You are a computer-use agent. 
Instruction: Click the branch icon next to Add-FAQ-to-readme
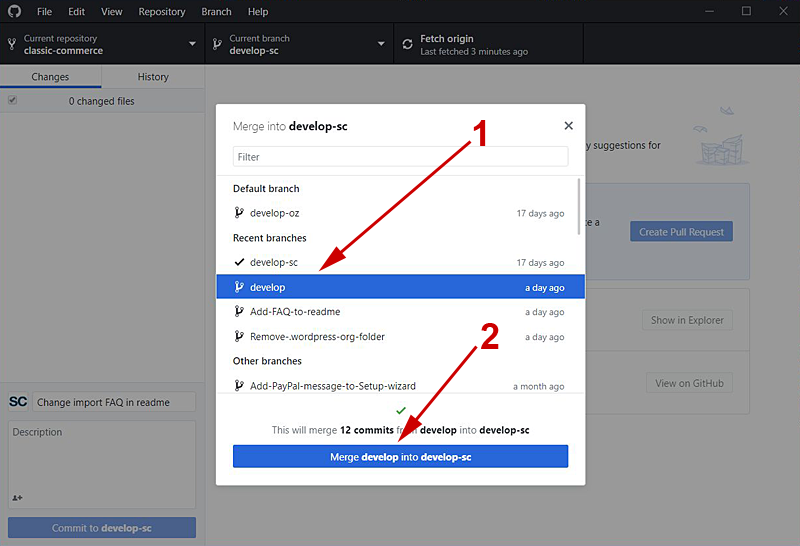239,311
